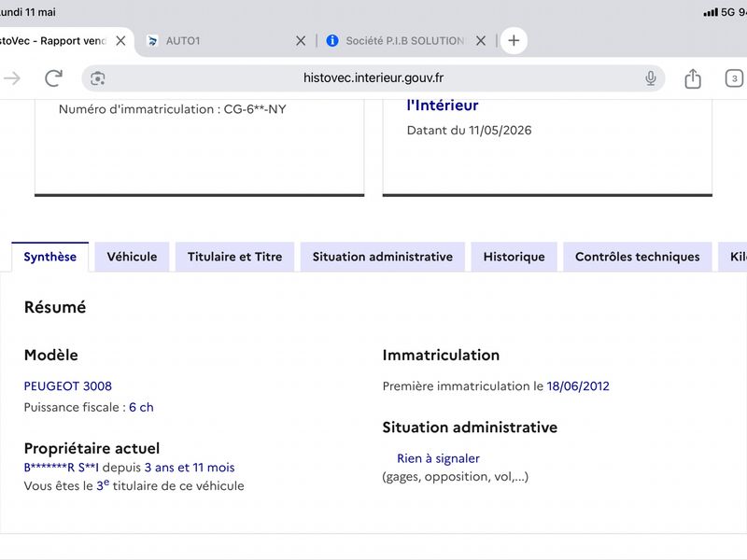747x560 pixels.
Task: Tap the lundi 11 mai date in status bar
Action: pyautogui.click(x=28, y=12)
